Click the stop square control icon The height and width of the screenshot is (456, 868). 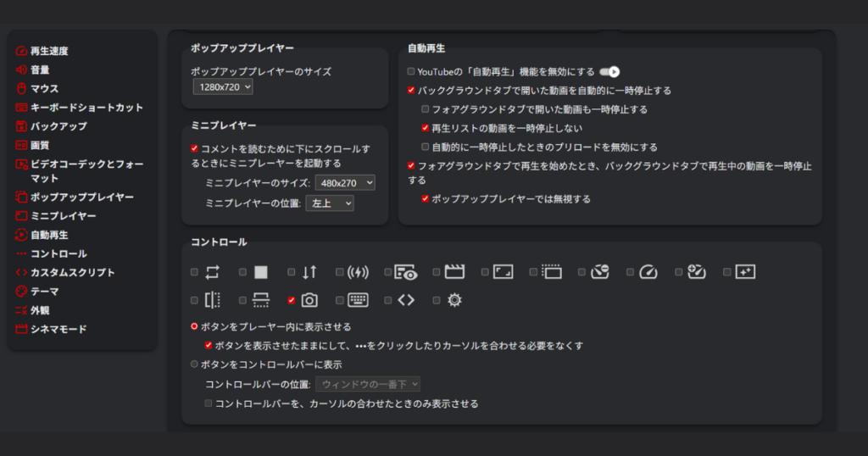pos(260,272)
